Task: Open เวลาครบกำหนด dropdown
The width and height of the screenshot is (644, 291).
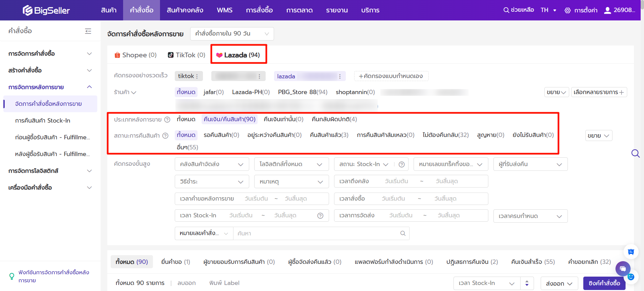Action: point(530,216)
